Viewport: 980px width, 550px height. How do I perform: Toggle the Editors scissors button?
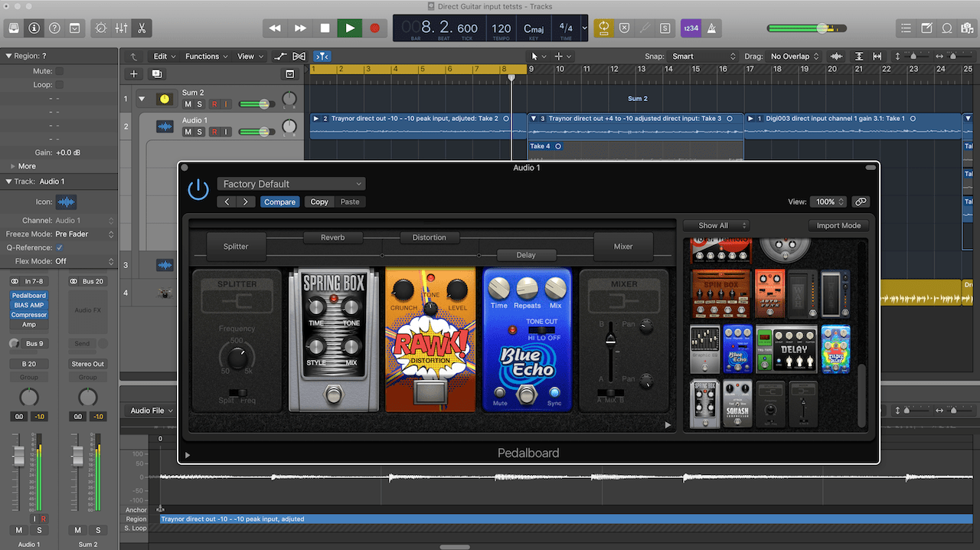coord(142,28)
